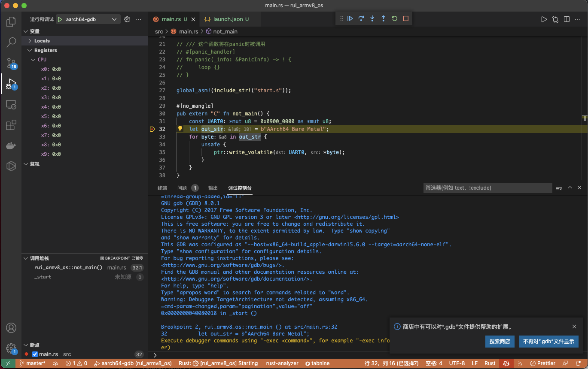Run file with editor title play icon

pos(544,19)
